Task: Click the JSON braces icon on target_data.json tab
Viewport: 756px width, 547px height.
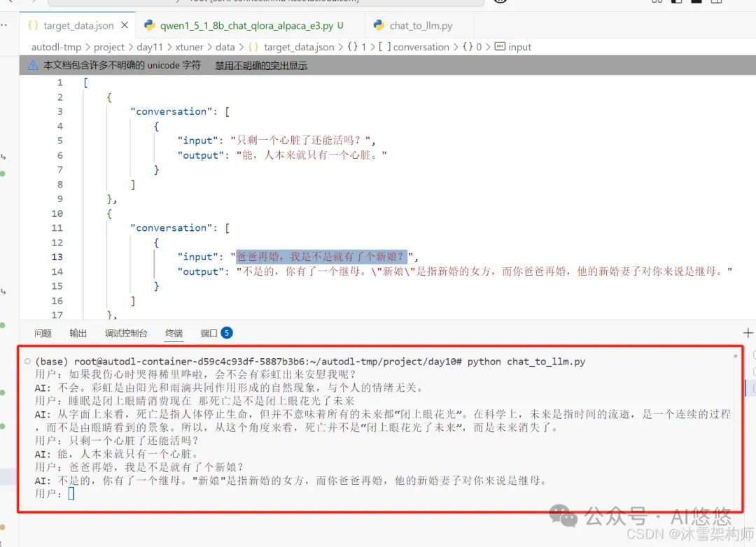Action: pos(33,26)
